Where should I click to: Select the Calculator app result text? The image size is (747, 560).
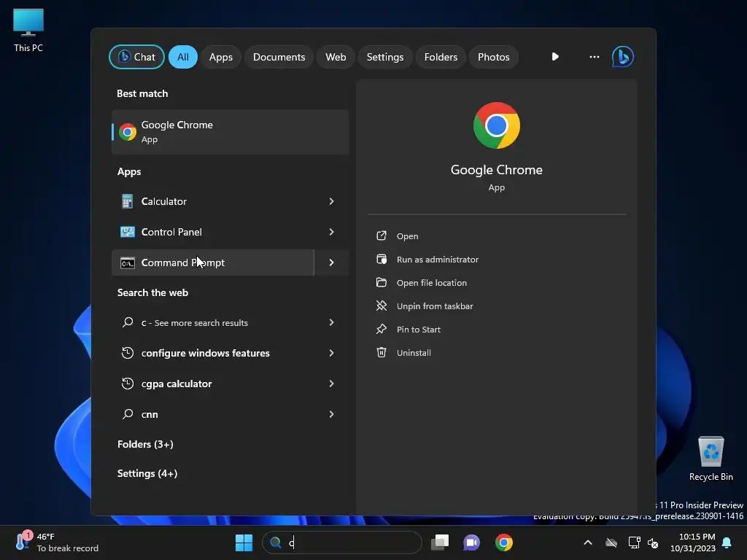(x=164, y=201)
